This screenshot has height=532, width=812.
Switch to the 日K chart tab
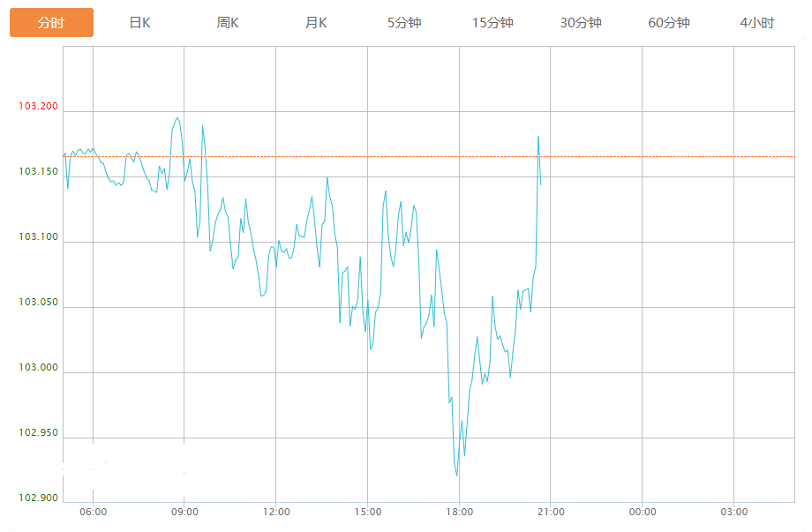(x=139, y=23)
